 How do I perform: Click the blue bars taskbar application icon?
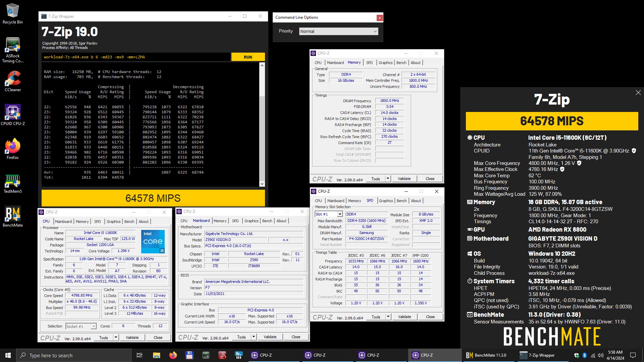(x=239, y=355)
